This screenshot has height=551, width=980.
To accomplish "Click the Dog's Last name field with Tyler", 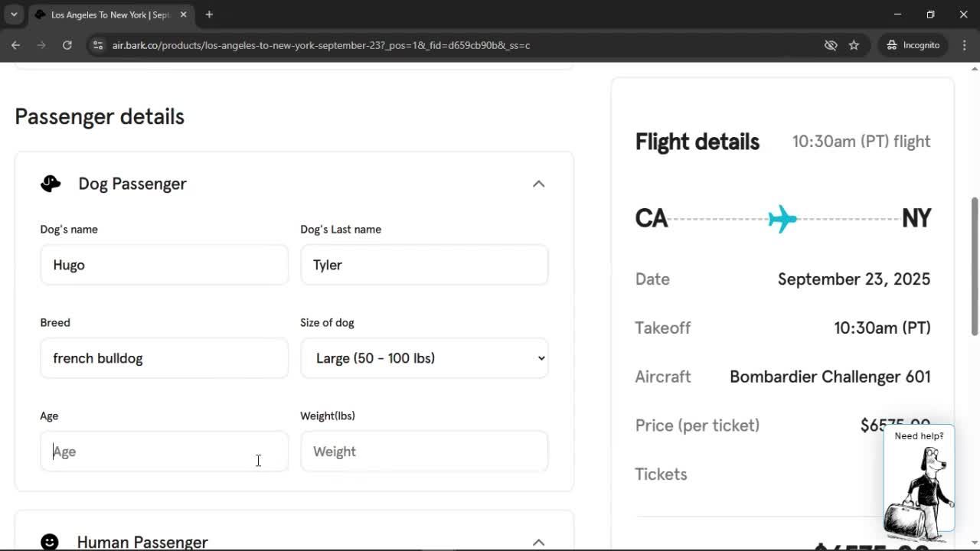I will click(424, 265).
